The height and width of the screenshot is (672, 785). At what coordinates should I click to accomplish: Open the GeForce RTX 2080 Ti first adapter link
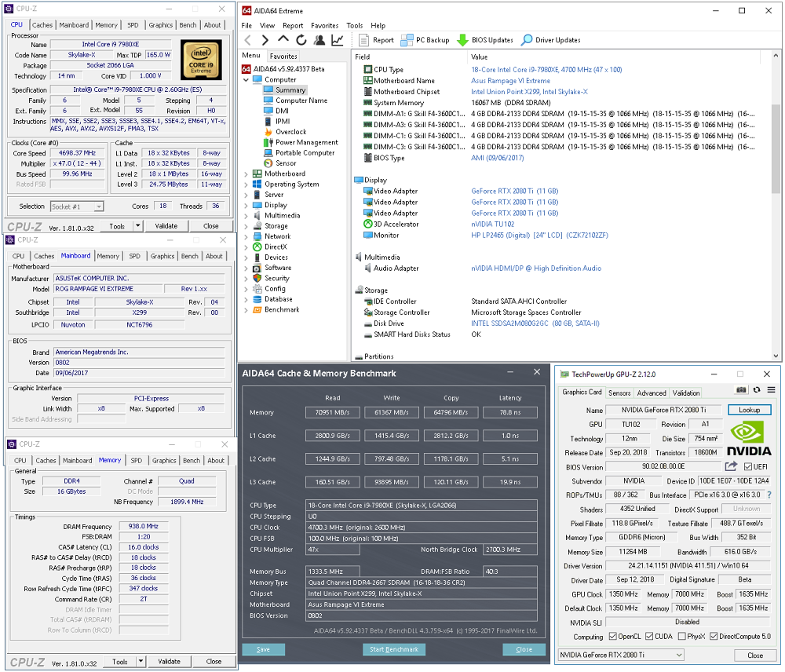pyautogui.click(x=514, y=191)
